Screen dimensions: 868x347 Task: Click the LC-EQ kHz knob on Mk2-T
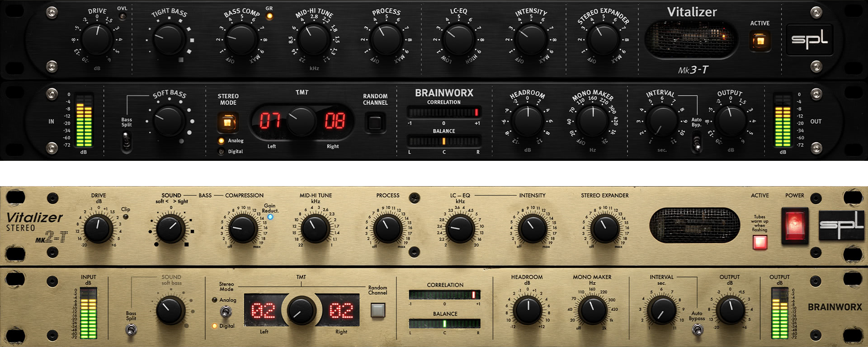(x=460, y=229)
